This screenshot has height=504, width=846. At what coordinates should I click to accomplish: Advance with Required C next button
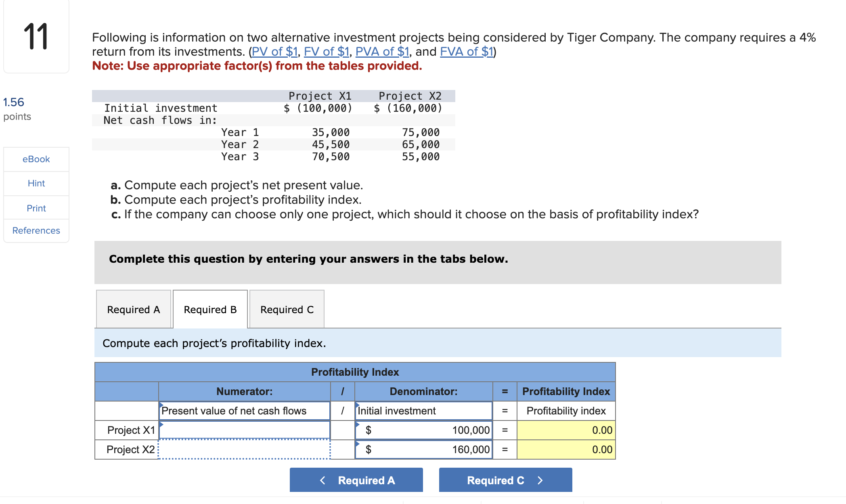point(505,480)
